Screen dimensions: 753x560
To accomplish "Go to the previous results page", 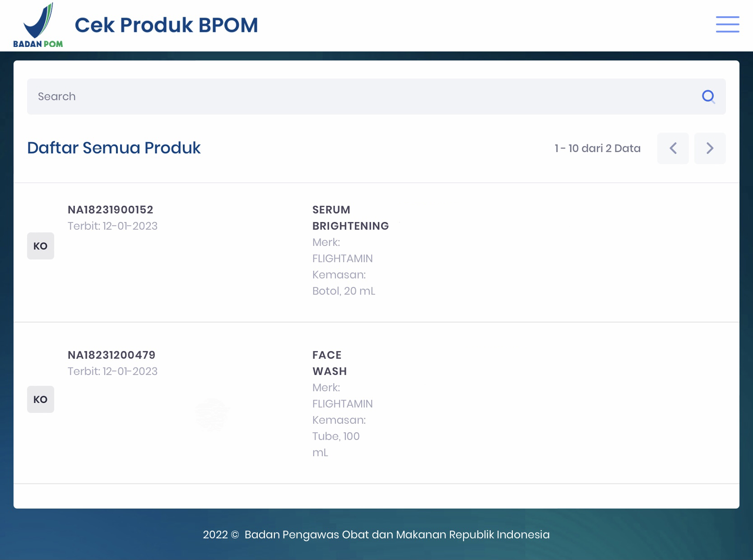I will click(x=673, y=148).
